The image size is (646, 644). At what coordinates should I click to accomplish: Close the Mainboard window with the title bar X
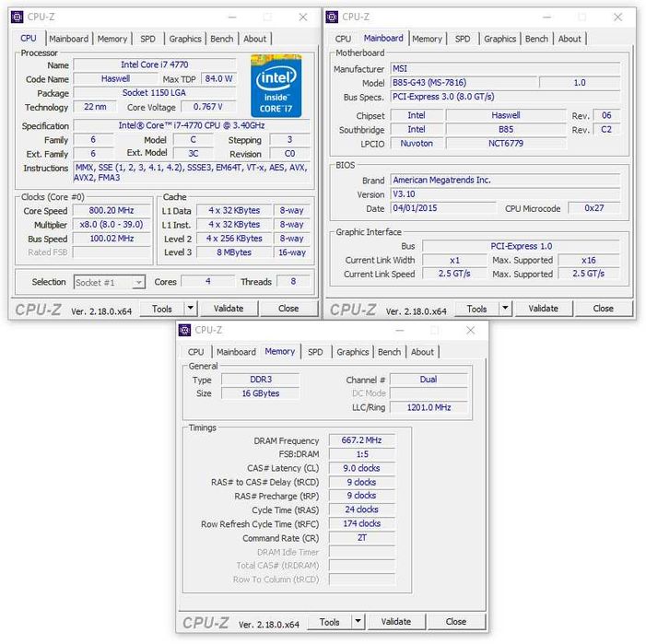[618, 18]
